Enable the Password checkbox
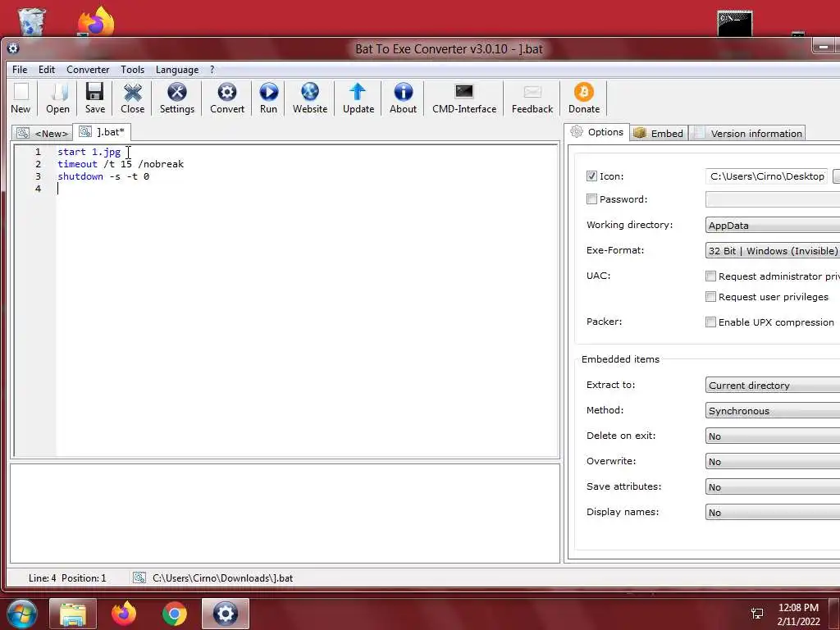Image resolution: width=840 pixels, height=630 pixels. [591, 199]
